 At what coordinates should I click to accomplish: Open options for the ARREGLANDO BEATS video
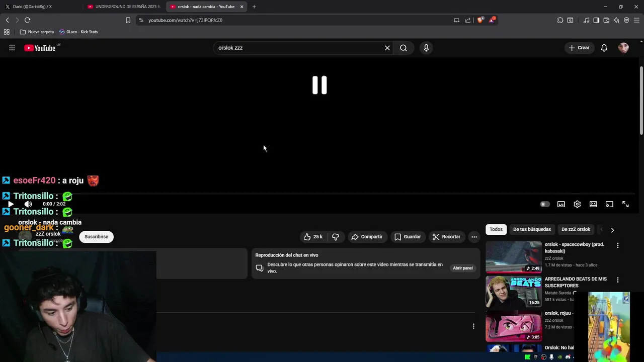(x=618, y=280)
